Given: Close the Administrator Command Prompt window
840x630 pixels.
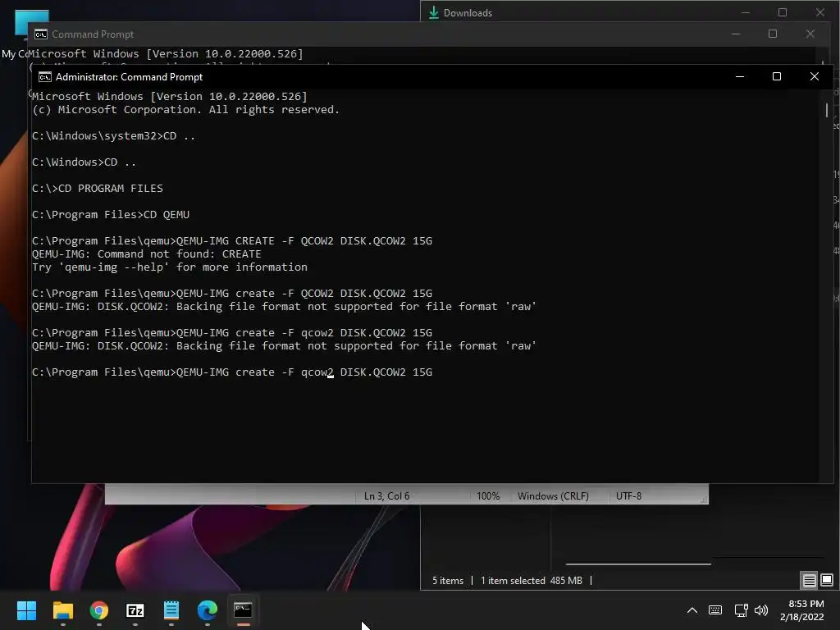Looking at the screenshot, I should pos(815,76).
